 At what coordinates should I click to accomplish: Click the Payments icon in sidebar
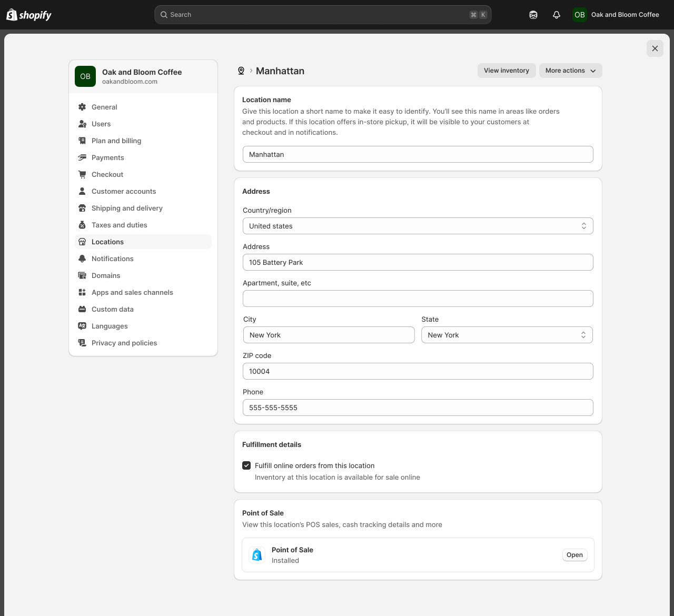pyautogui.click(x=82, y=157)
